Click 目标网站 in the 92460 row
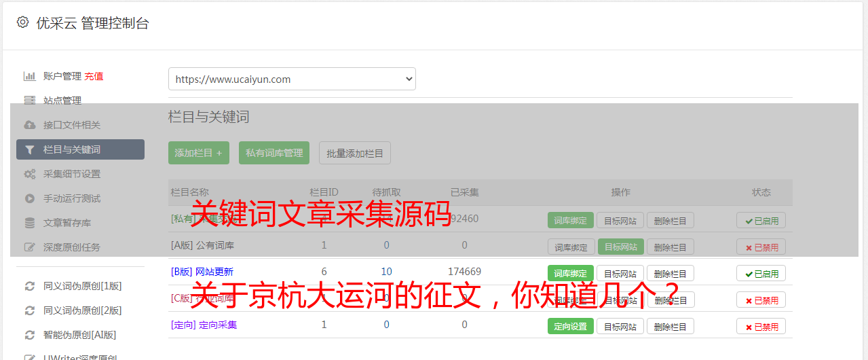 [620, 220]
